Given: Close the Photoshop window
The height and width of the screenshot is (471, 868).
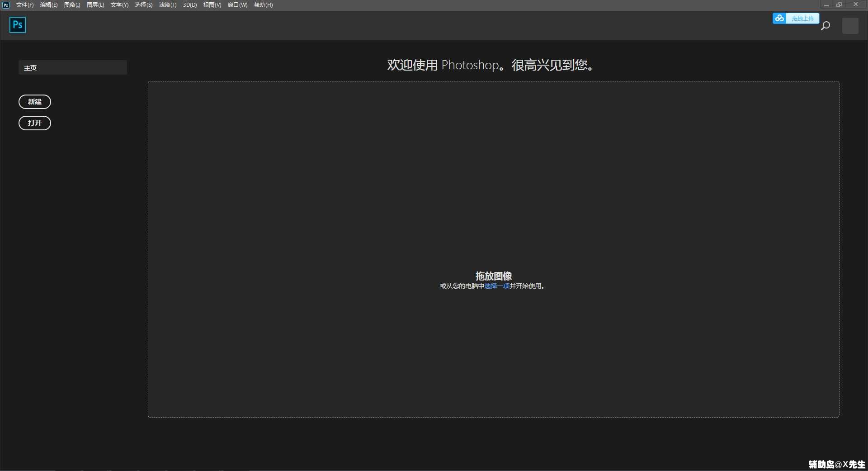Looking at the screenshot, I should pyautogui.click(x=855, y=5).
